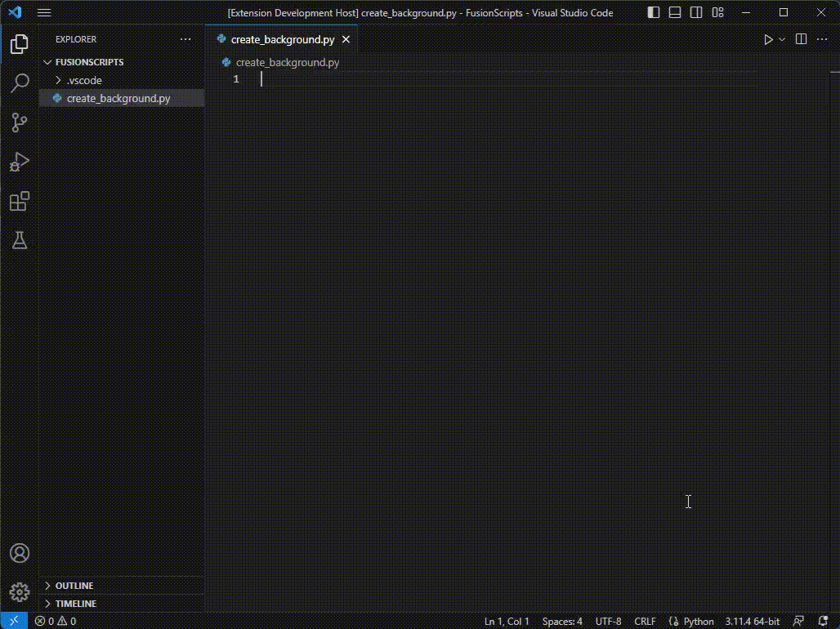Expand the .vscode folder

click(x=122, y=80)
